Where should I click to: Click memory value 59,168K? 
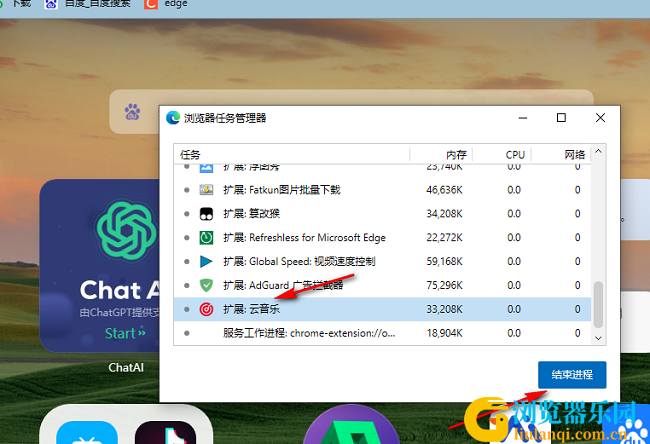coord(444,262)
